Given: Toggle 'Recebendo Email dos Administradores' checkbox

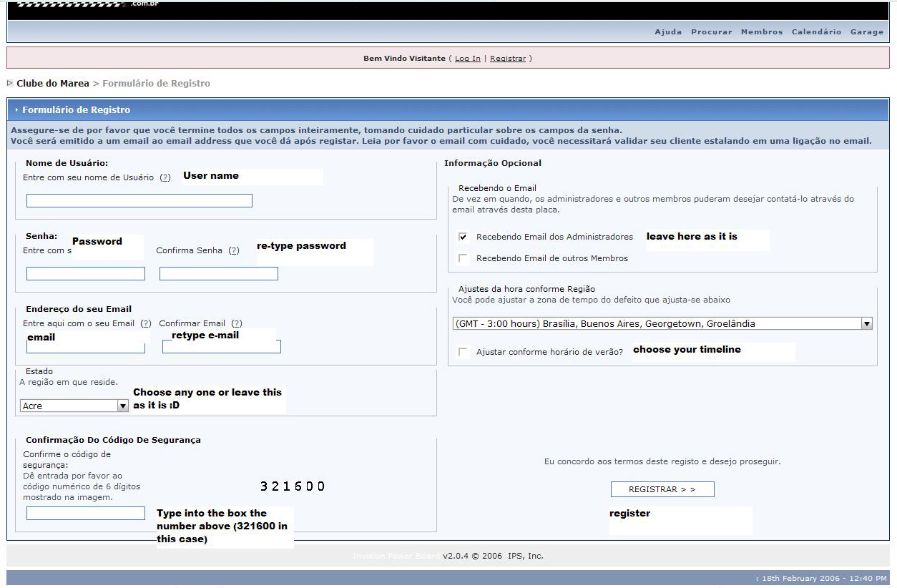Looking at the screenshot, I should pyautogui.click(x=464, y=237).
